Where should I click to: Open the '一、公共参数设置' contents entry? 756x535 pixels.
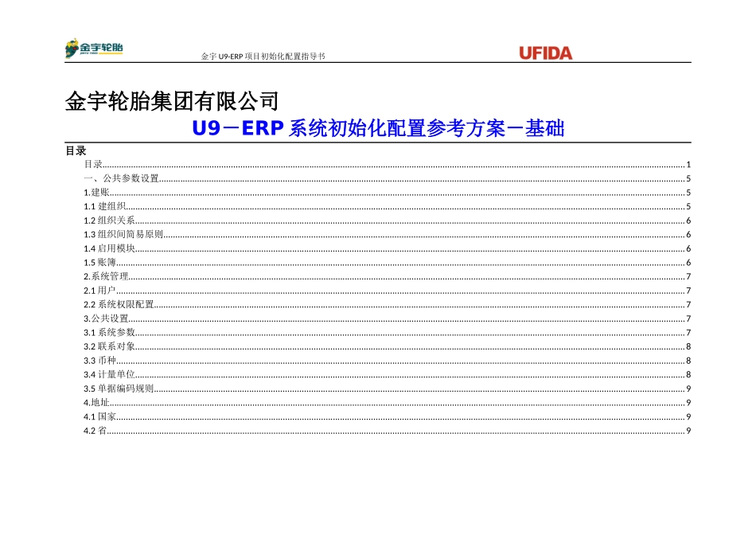(x=388, y=178)
